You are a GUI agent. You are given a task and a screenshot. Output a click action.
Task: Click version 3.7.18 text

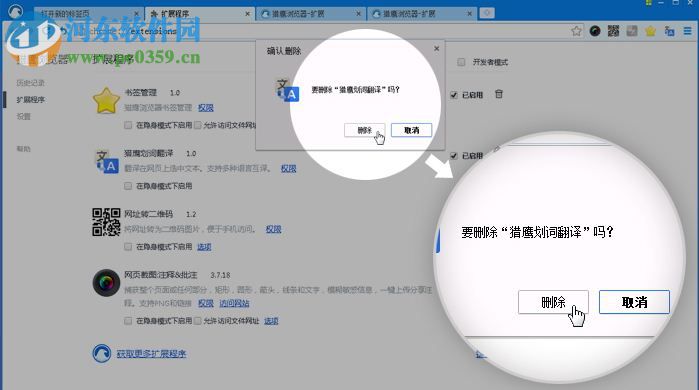[220, 275]
